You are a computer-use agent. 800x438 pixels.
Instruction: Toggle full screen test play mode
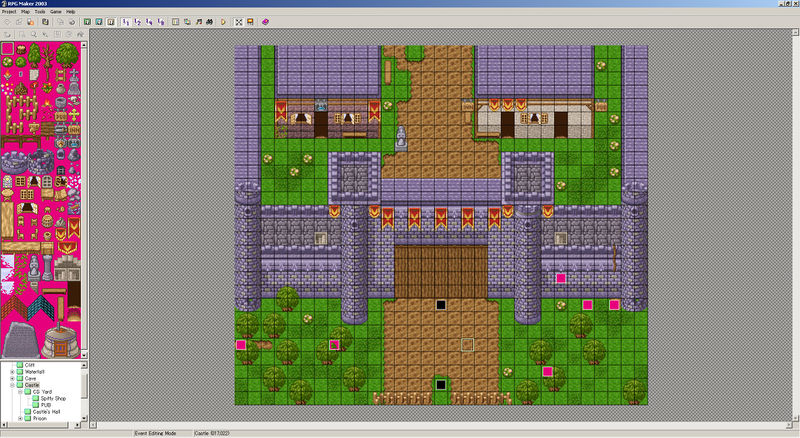point(238,21)
